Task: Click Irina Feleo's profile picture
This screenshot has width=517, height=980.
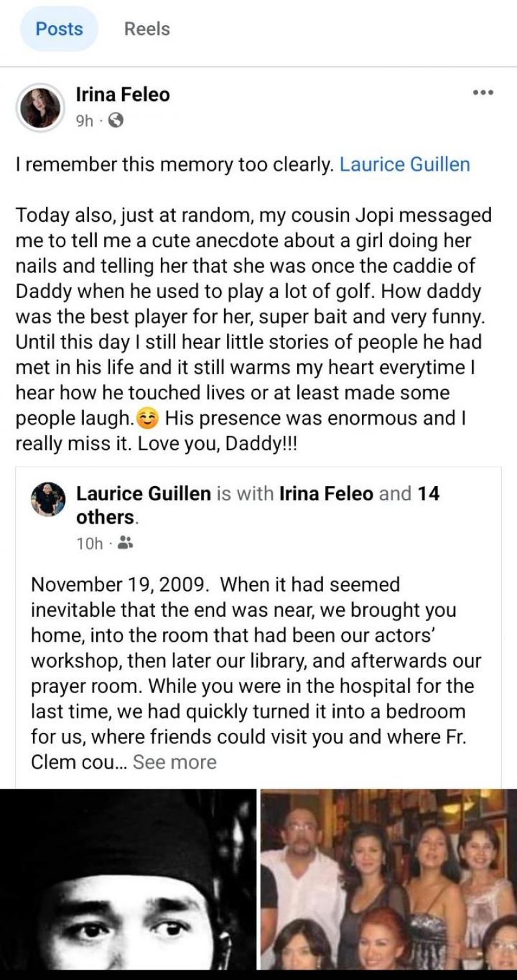Action: (41, 107)
